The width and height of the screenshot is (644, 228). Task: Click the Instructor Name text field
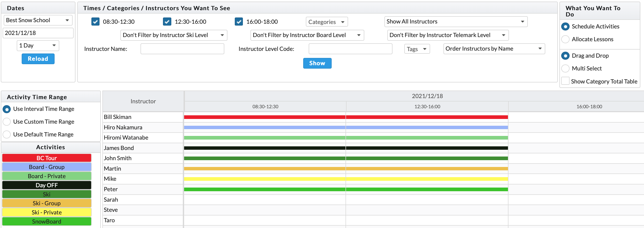pyautogui.click(x=182, y=49)
